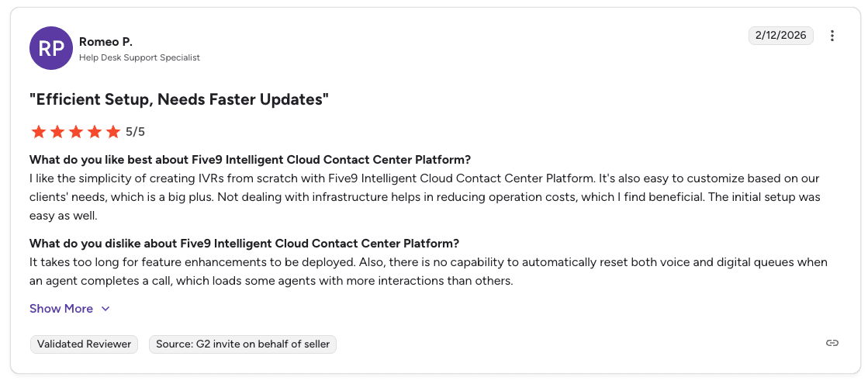Click the RP avatar circle
The width and height of the screenshot is (868, 384).
point(51,48)
